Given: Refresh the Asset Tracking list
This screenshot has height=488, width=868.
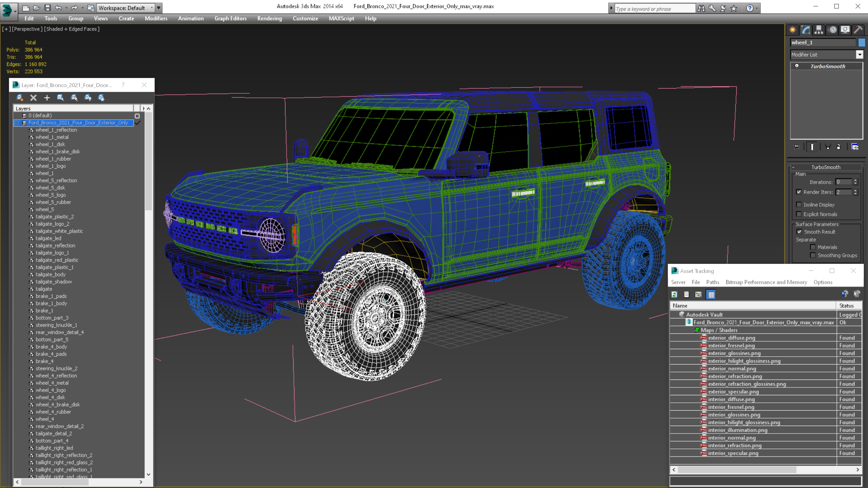Looking at the screenshot, I should click(674, 295).
